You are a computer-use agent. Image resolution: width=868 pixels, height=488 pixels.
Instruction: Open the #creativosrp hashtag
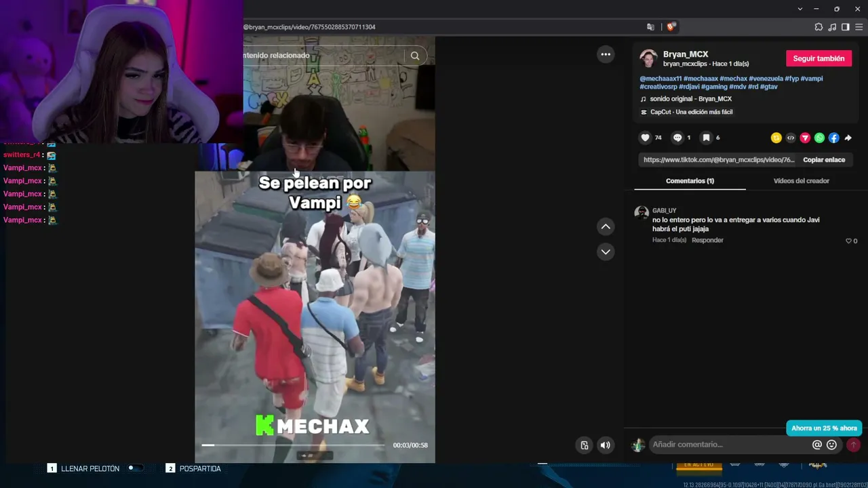pos(658,87)
